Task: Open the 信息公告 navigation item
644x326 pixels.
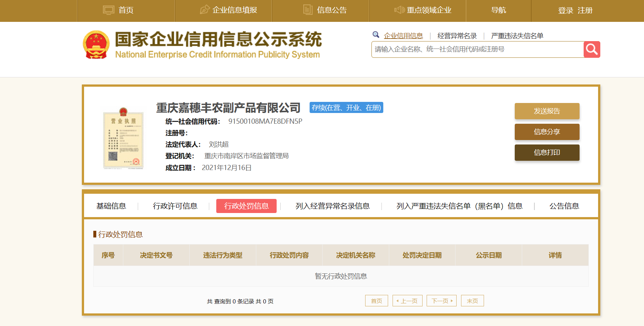Action: pos(332,10)
